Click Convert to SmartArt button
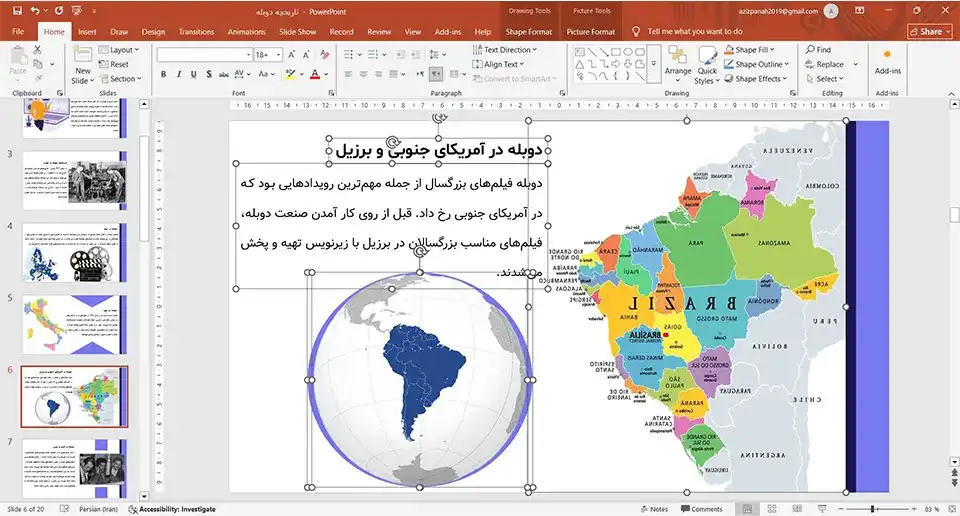Image resolution: width=960 pixels, height=516 pixels. [514, 79]
